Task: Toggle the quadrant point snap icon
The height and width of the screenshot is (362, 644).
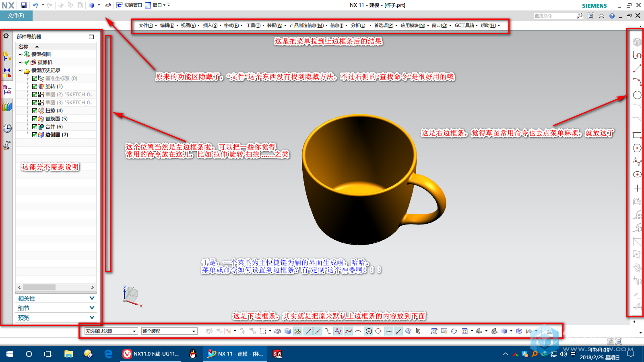Action: [378, 331]
